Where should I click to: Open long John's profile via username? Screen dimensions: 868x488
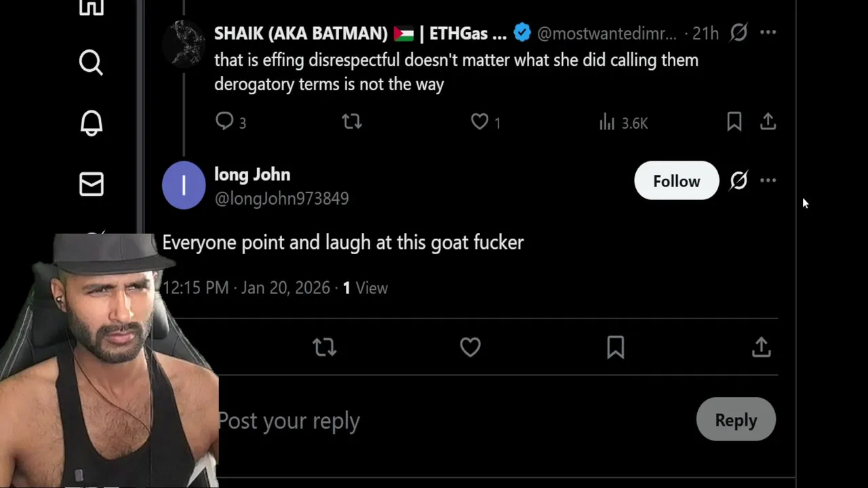[281, 199]
